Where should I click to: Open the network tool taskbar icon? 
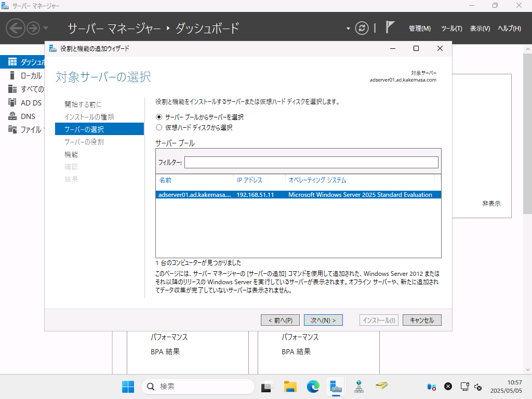tap(359, 387)
